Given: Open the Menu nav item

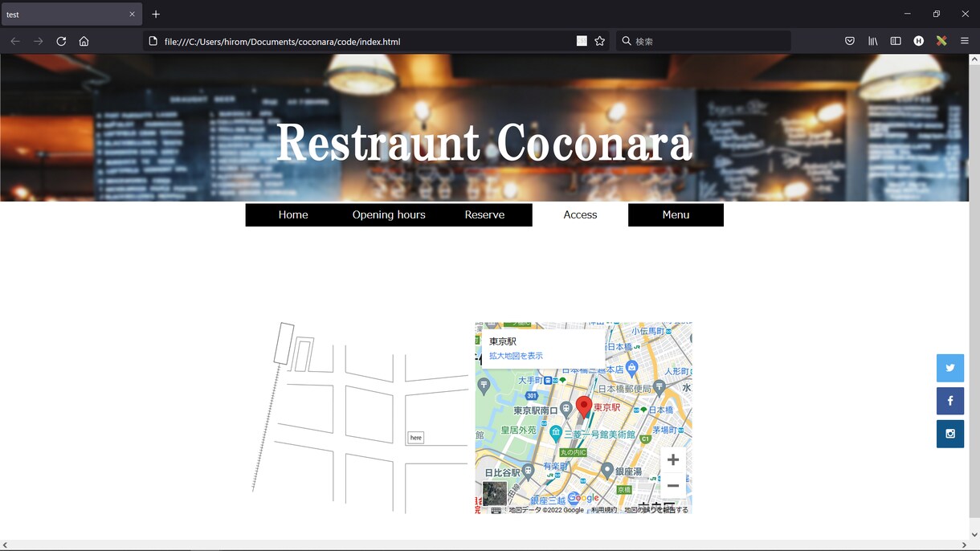Looking at the screenshot, I should (676, 214).
